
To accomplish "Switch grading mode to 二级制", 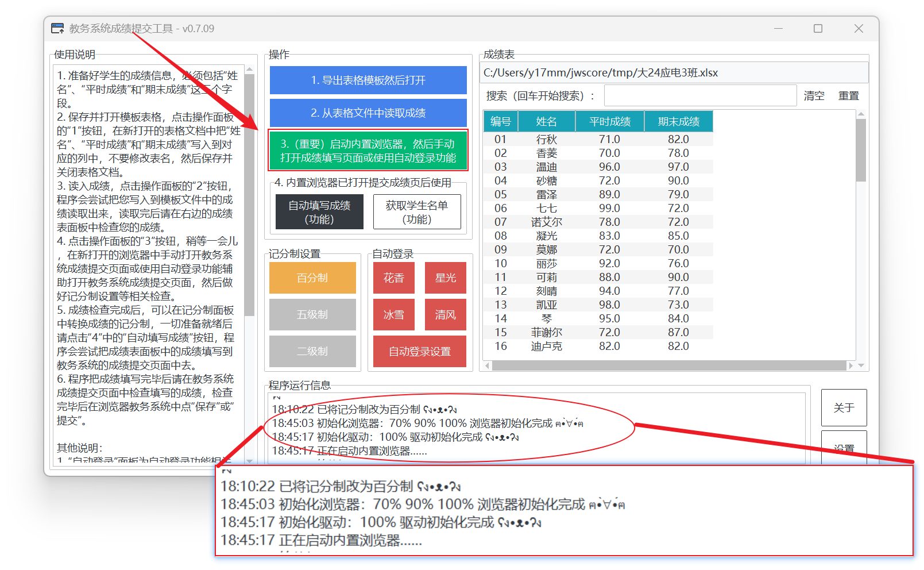I will click(312, 351).
